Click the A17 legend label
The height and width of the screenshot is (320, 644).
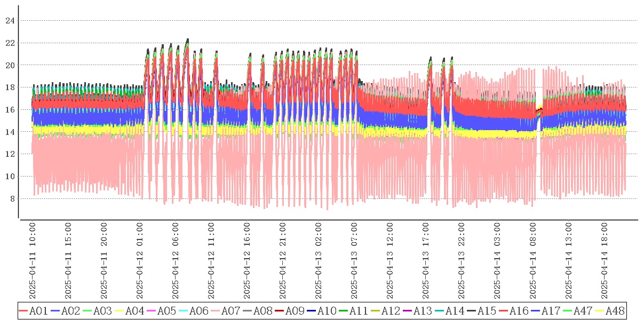pos(551,311)
